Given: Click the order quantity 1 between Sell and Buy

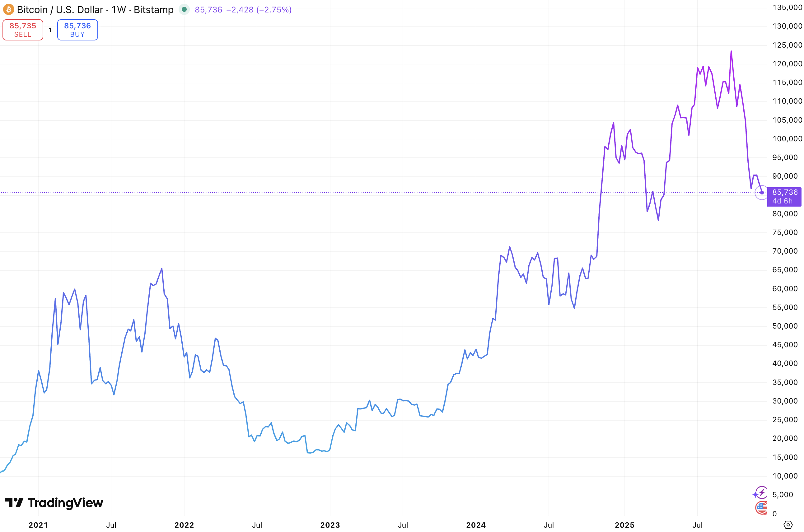Looking at the screenshot, I should [x=50, y=30].
